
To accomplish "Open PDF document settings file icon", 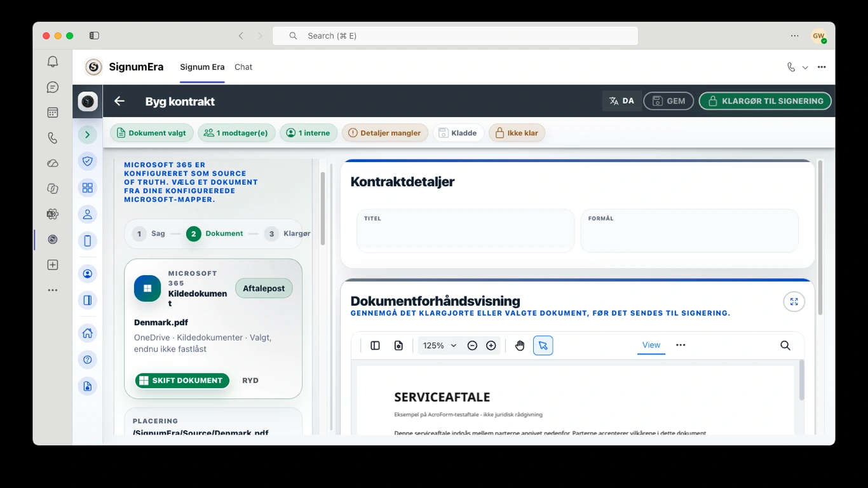I will pyautogui.click(x=398, y=346).
